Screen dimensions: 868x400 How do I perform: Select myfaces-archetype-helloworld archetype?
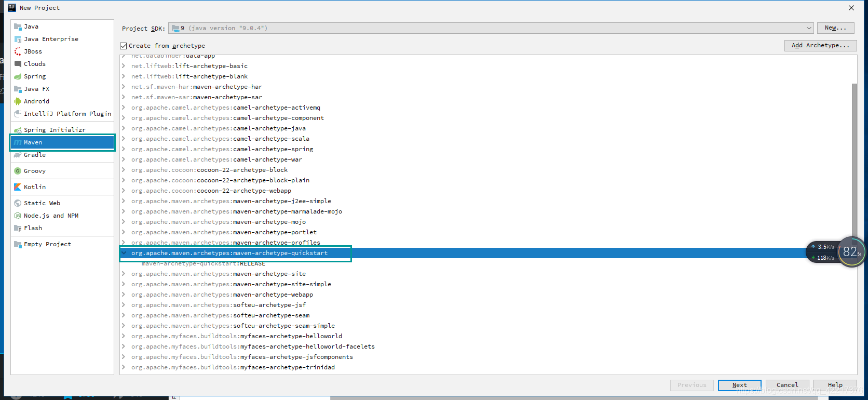pos(237,336)
